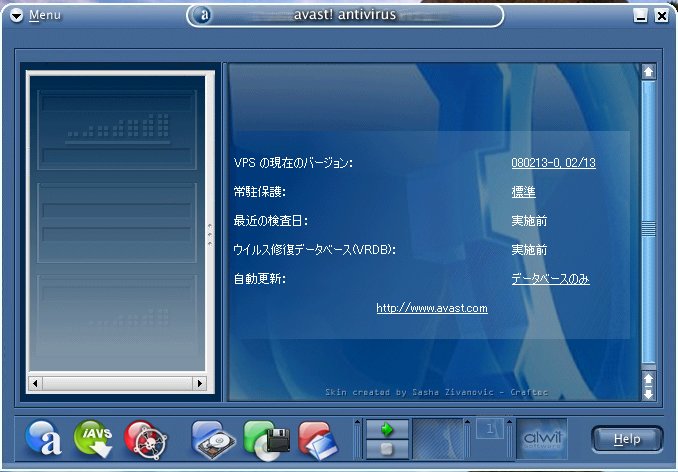Click left panel horizontal scrollbar track

click(118, 383)
